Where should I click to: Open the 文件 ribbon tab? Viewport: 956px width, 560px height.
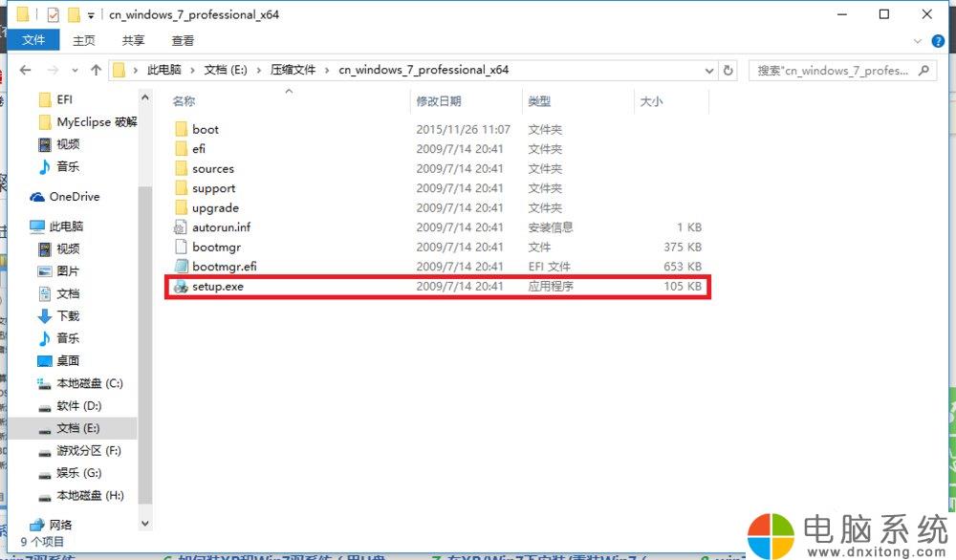[33, 40]
